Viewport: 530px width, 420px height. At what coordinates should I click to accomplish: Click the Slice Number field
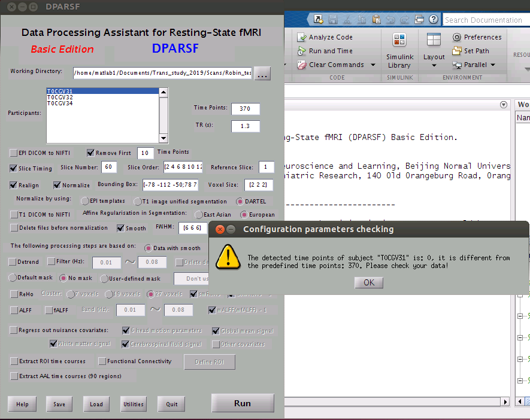click(x=109, y=167)
